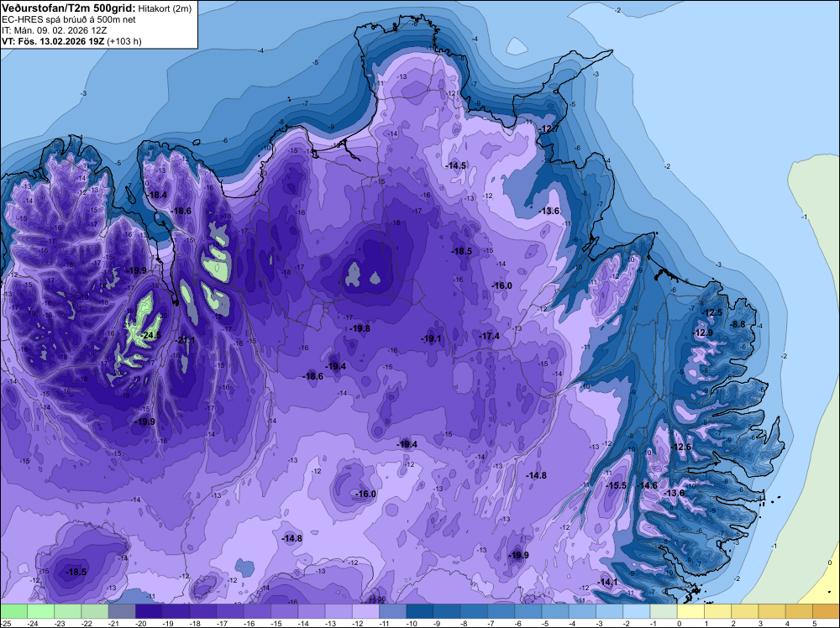Click the -14.6 temperature reading
This screenshot has width=840, height=628.
647,485
